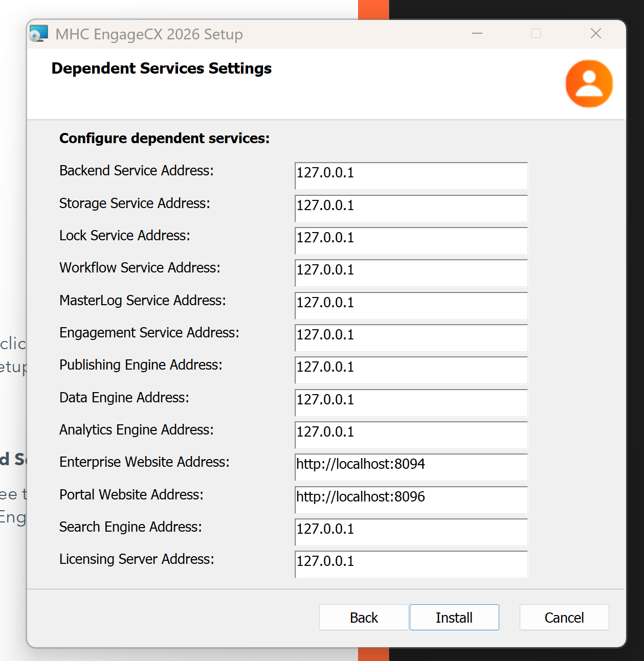Click the Data Engine Address field
The width and height of the screenshot is (644, 661).
click(411, 403)
